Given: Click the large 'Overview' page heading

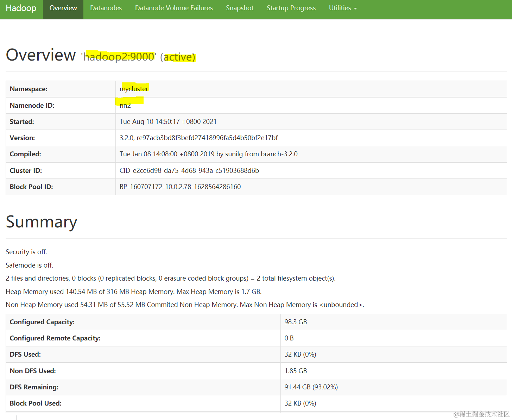Looking at the screenshot, I should click(x=41, y=55).
